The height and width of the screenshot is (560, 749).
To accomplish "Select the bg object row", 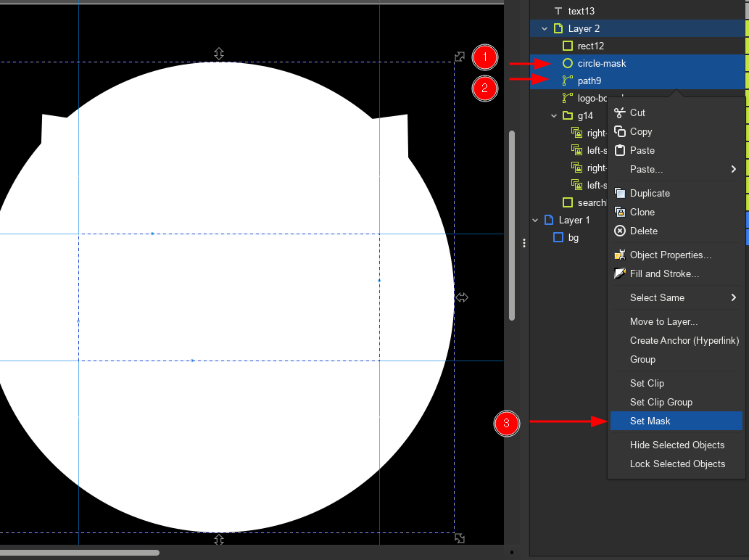I will point(568,237).
